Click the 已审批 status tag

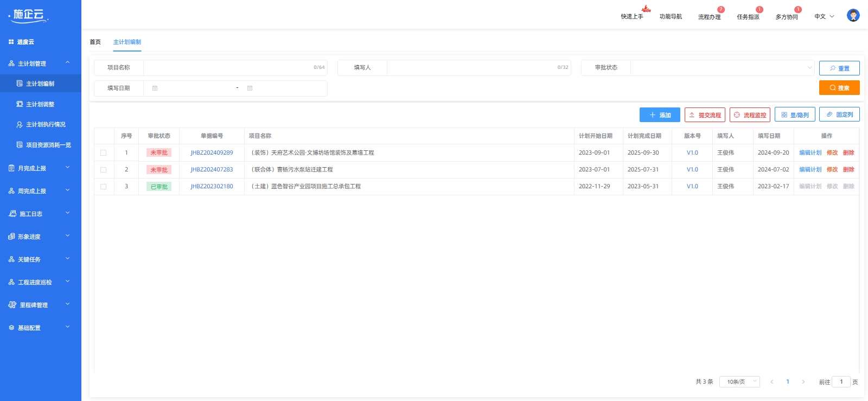pos(159,187)
